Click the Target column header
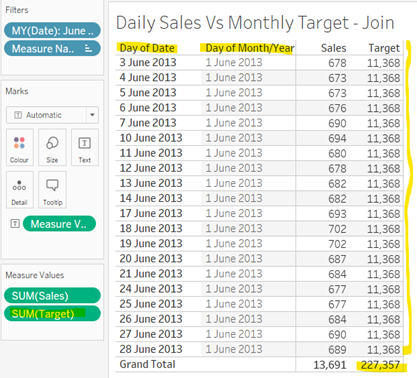The height and width of the screenshot is (378, 417). point(384,48)
